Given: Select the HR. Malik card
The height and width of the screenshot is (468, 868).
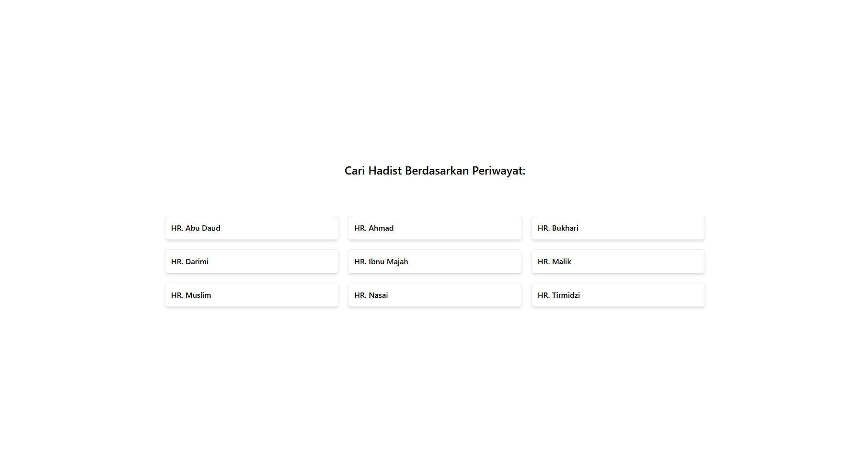Looking at the screenshot, I should (618, 261).
